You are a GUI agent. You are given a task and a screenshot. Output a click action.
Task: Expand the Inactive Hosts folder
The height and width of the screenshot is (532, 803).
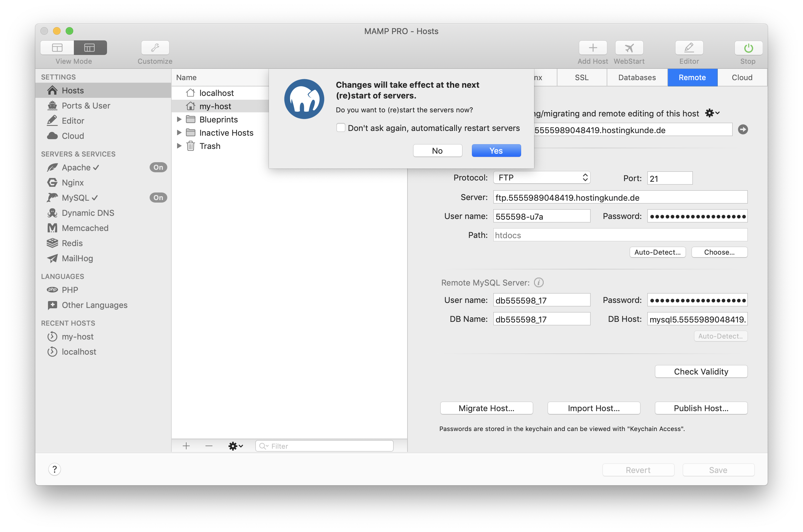pyautogui.click(x=180, y=132)
